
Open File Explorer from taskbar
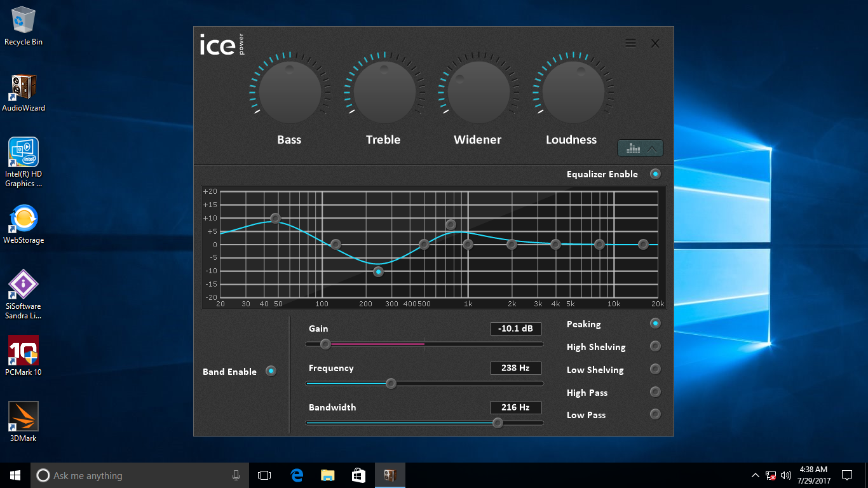pyautogui.click(x=327, y=475)
